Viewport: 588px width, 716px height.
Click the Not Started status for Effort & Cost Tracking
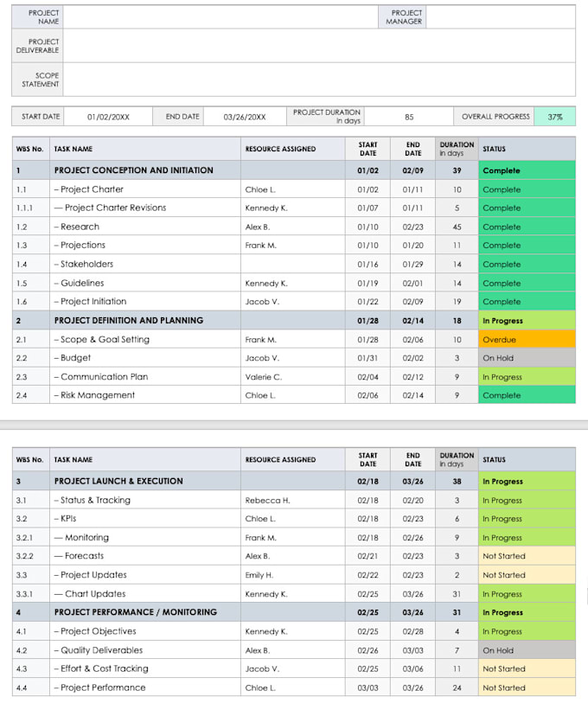click(527, 668)
